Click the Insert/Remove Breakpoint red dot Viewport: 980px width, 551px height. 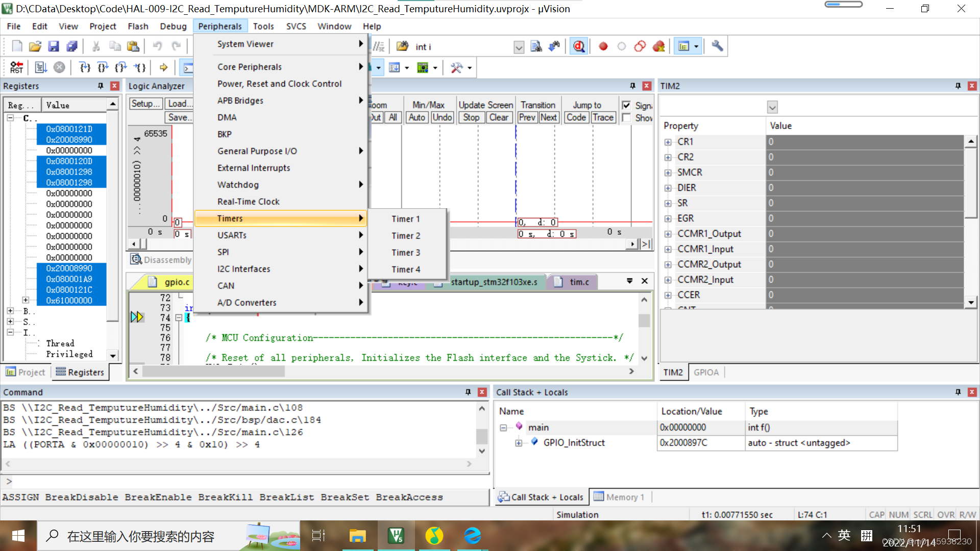pyautogui.click(x=603, y=46)
